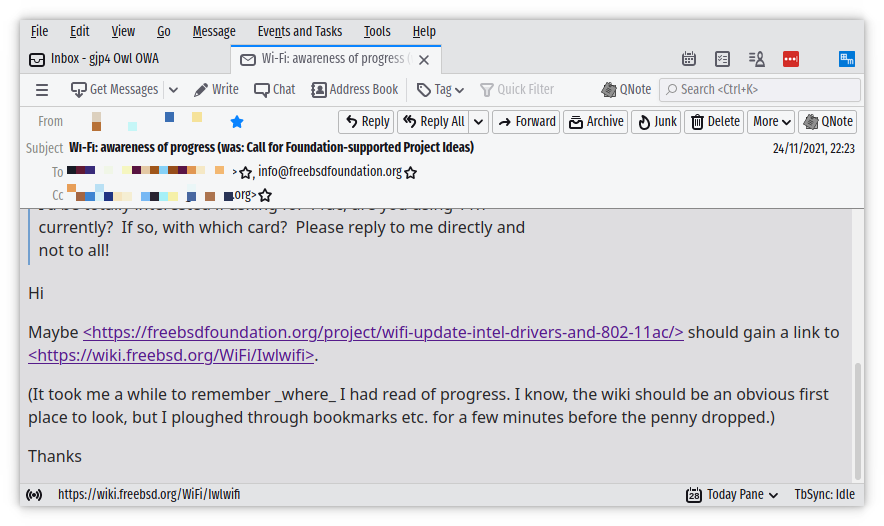Open the wiki.freebsd.org/WiFi/Iwlwifi link
Image resolution: width=884 pixels, height=526 pixels.
click(171, 356)
